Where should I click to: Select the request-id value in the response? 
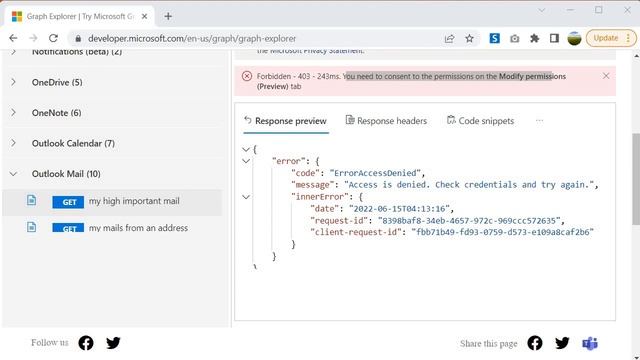coord(469,221)
